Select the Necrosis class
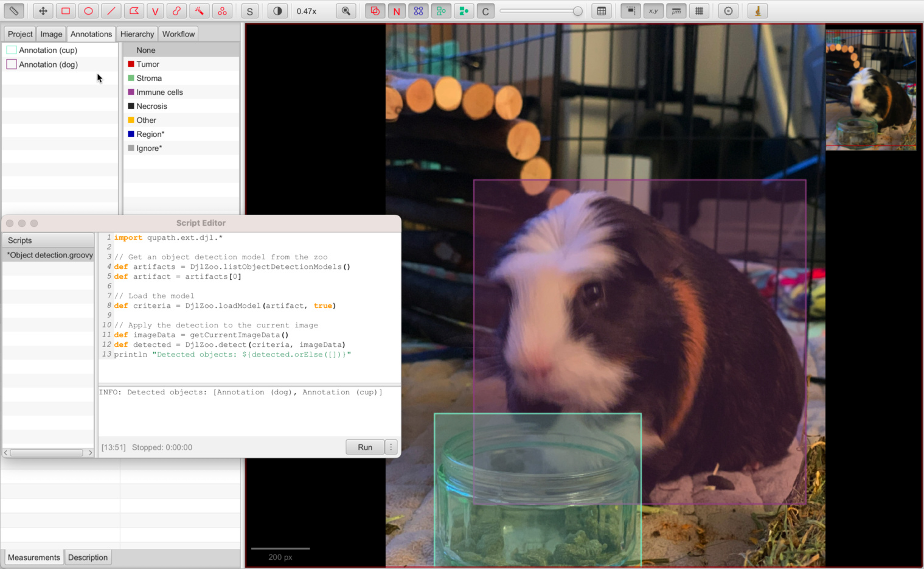The height and width of the screenshot is (569, 924). (x=181, y=106)
